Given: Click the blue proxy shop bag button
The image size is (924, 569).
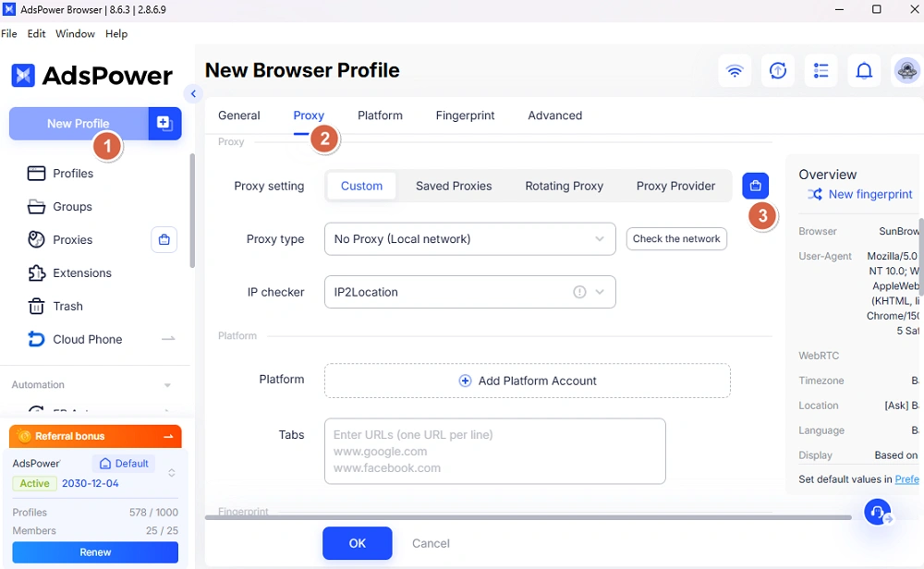Looking at the screenshot, I should [756, 187].
